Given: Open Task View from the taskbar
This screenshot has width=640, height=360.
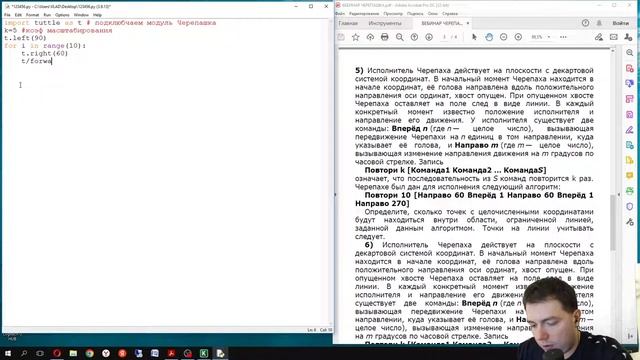Looking at the screenshot, I should click(x=40, y=353).
